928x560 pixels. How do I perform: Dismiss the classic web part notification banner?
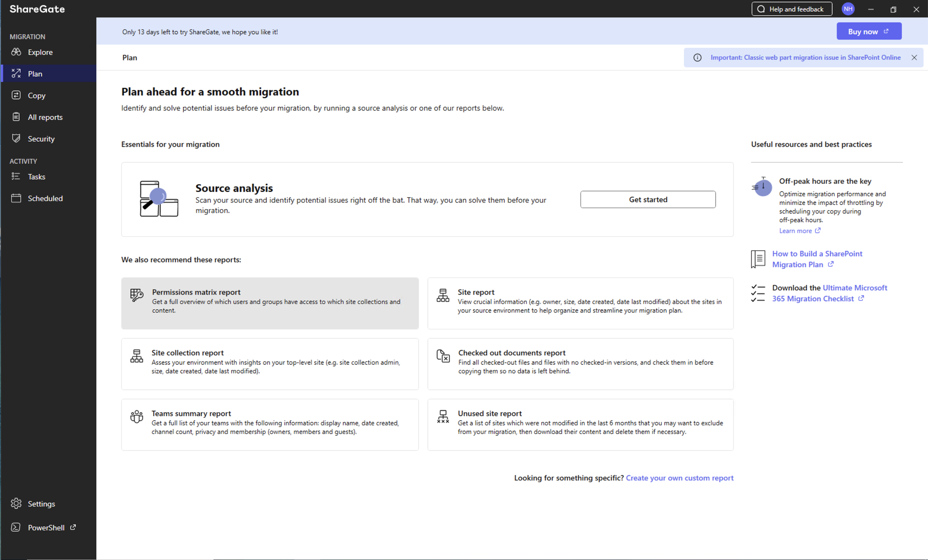[x=914, y=58]
